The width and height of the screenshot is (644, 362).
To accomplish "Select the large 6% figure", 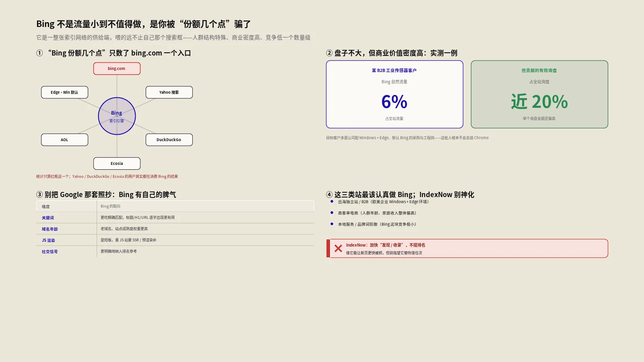I will coord(394,102).
